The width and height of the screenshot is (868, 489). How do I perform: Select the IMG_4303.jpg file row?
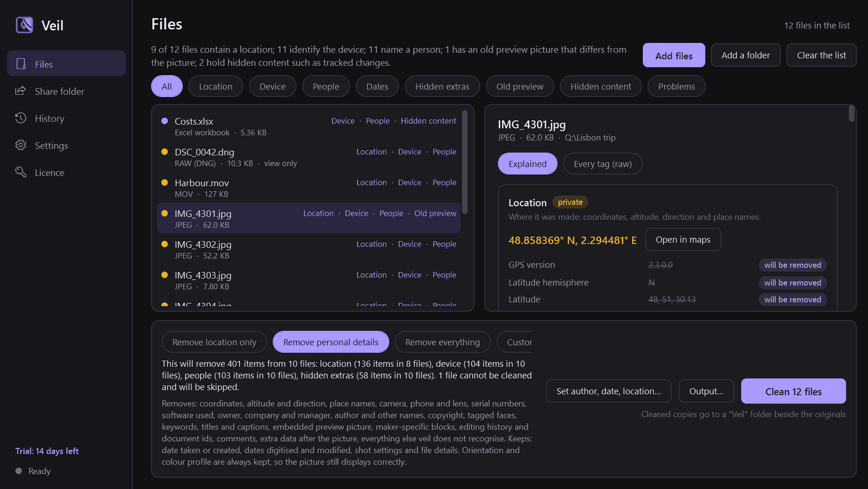pos(309,280)
